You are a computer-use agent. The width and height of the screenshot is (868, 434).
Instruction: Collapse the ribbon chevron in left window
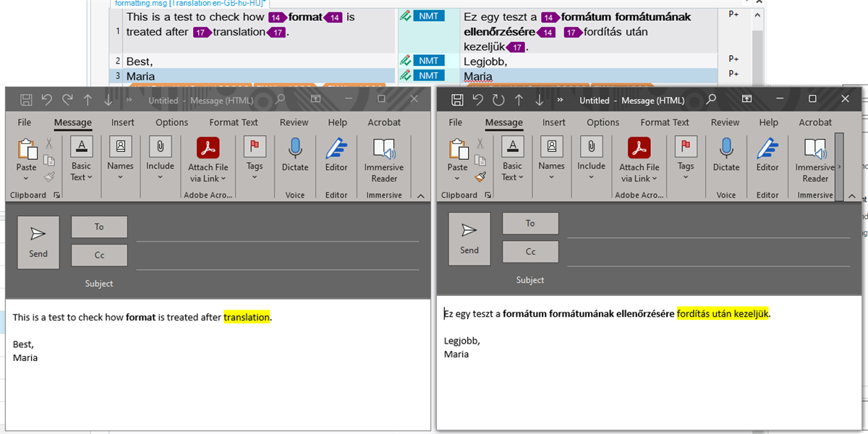pos(421,195)
